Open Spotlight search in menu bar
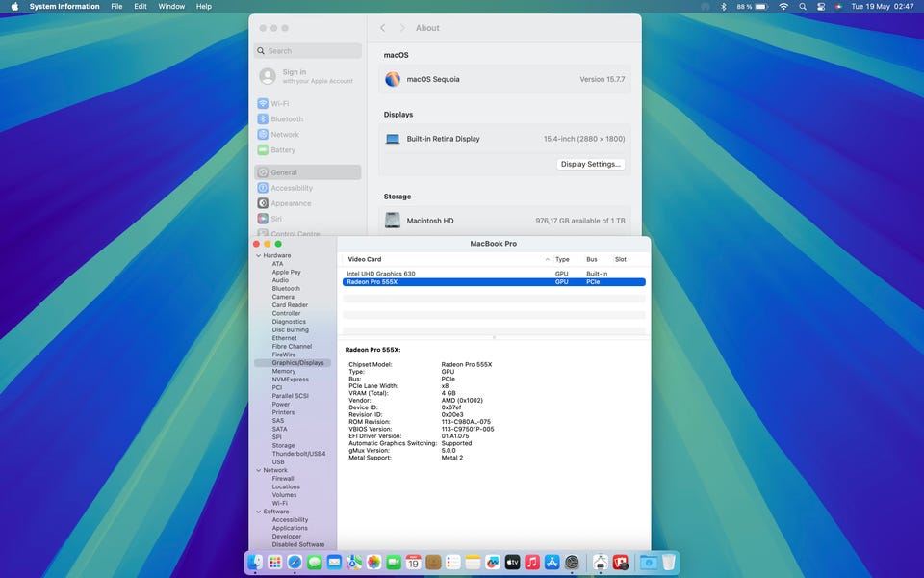Image resolution: width=924 pixels, height=578 pixels. coord(802,7)
